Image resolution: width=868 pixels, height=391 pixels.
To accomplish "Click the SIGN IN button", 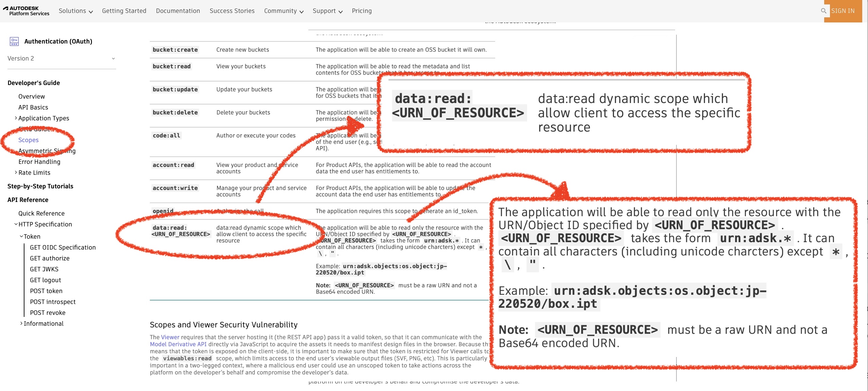I will click(x=843, y=11).
